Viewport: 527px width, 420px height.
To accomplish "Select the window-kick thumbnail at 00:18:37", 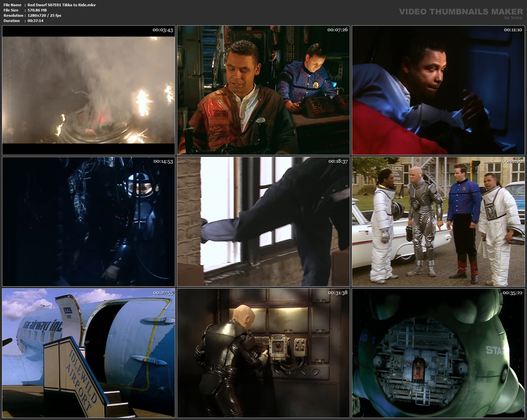I will click(x=263, y=222).
